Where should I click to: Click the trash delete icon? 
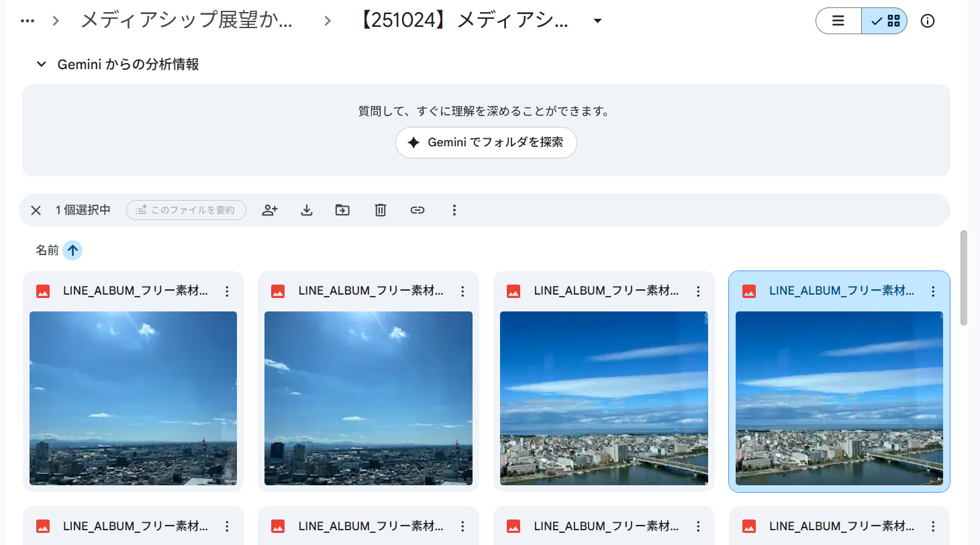coord(381,210)
